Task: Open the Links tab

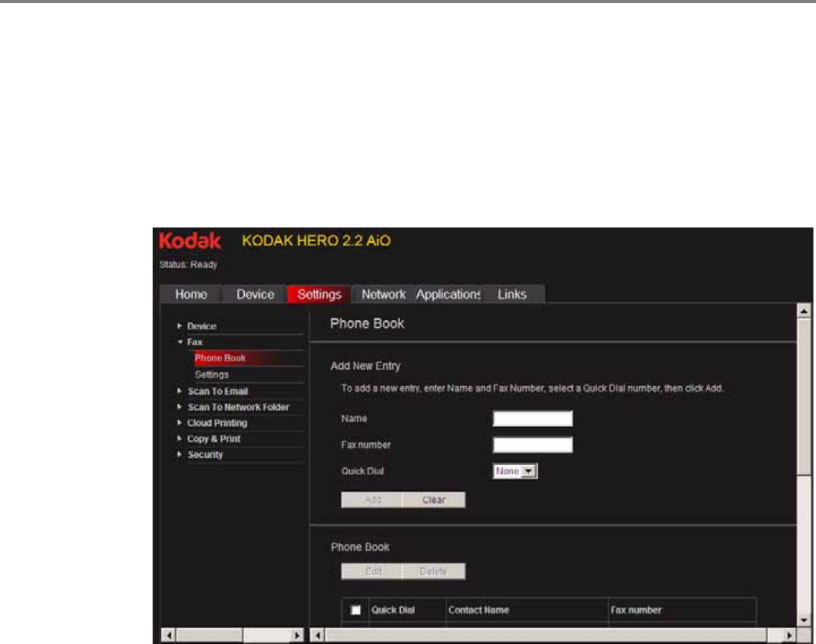Action: click(512, 294)
